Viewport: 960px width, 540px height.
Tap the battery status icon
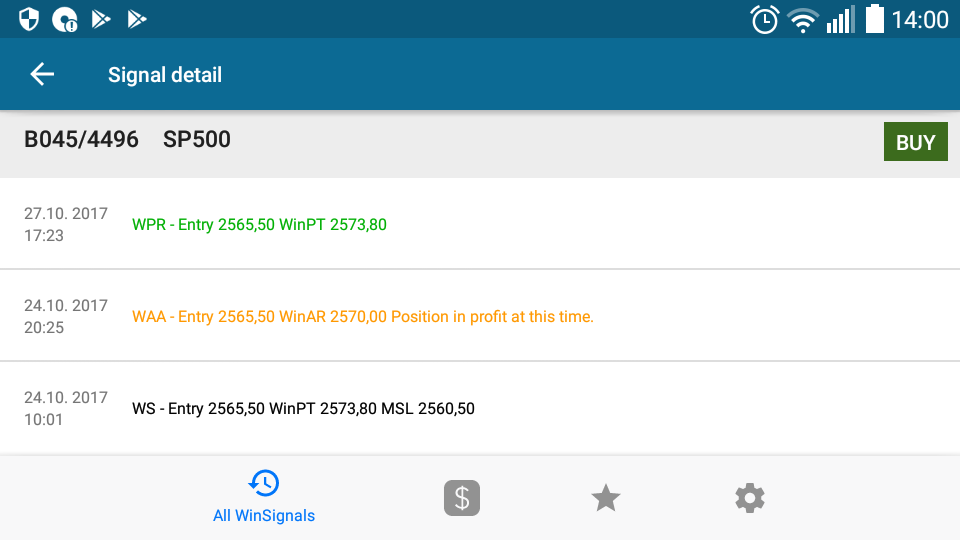click(x=875, y=19)
